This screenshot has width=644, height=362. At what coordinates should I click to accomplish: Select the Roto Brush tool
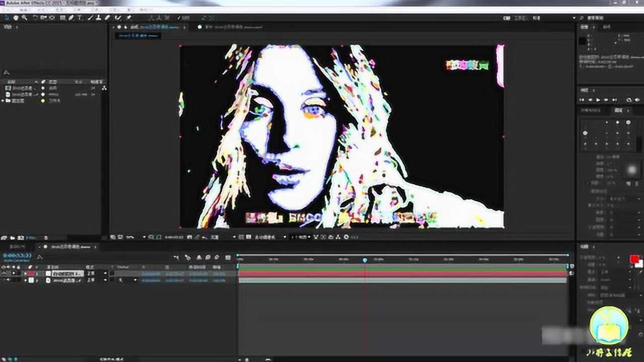(118, 18)
